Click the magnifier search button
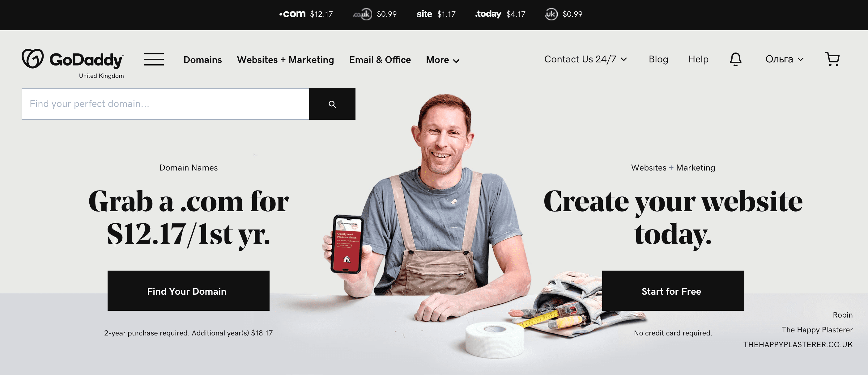868x375 pixels. (332, 104)
